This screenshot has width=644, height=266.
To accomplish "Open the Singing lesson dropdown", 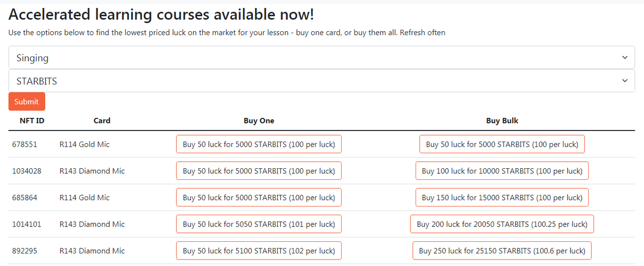I will point(321,57).
